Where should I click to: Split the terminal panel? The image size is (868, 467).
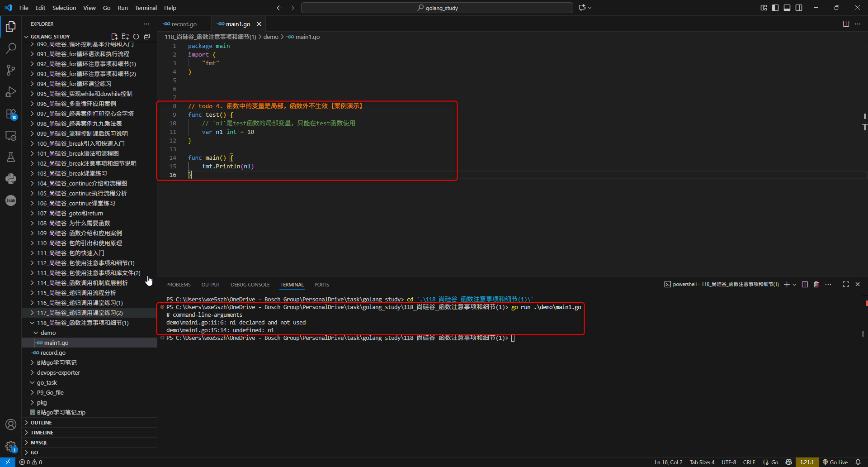(x=805, y=285)
